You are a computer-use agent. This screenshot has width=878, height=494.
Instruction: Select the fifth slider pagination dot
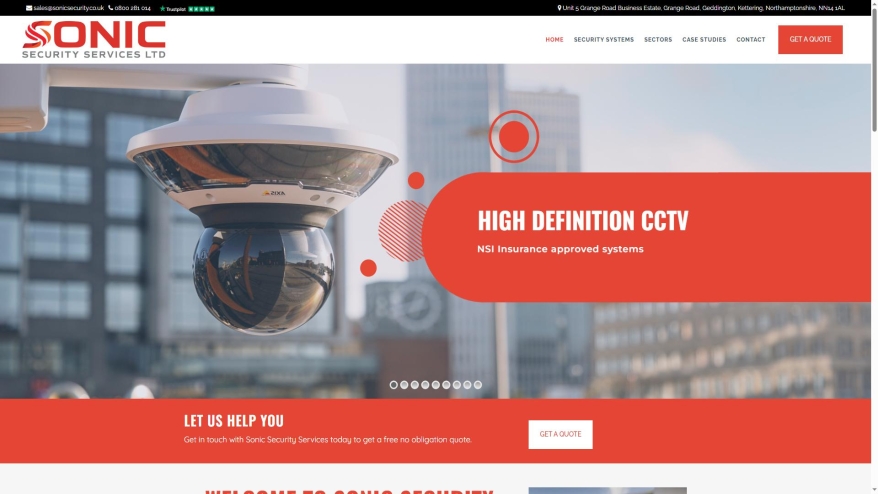(436, 385)
